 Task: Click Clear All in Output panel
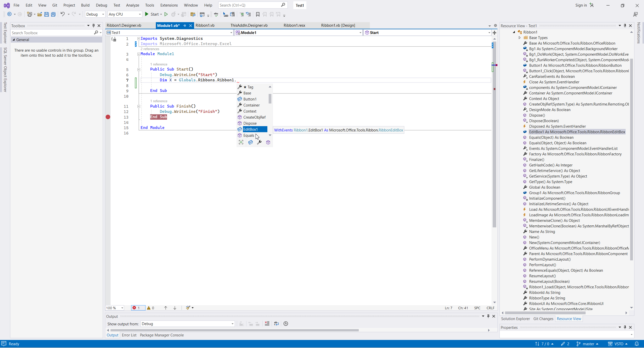pyautogui.click(x=267, y=324)
